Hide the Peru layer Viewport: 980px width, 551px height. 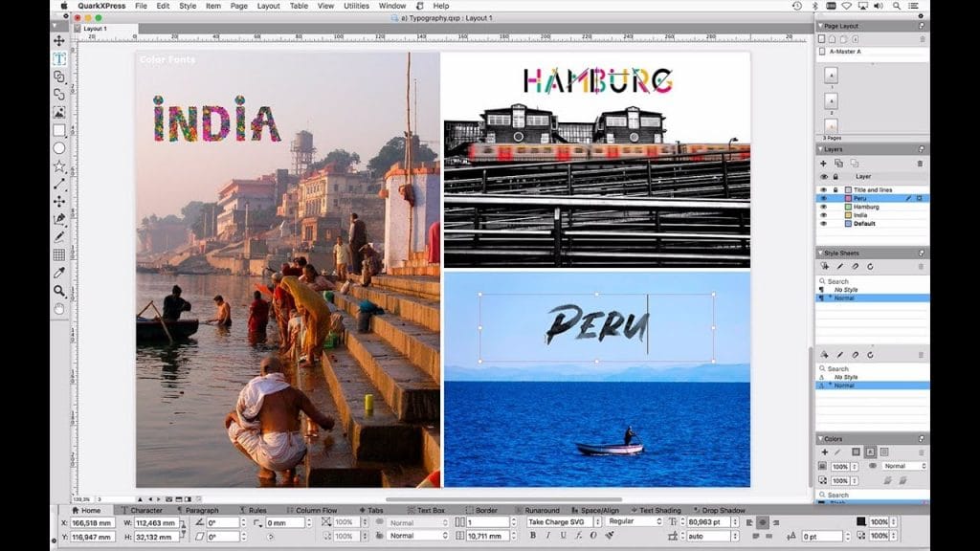tap(824, 198)
